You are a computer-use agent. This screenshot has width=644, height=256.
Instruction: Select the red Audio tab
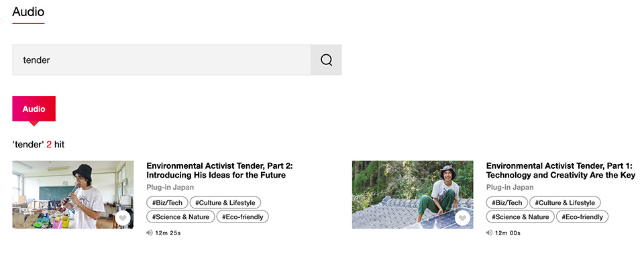34,109
